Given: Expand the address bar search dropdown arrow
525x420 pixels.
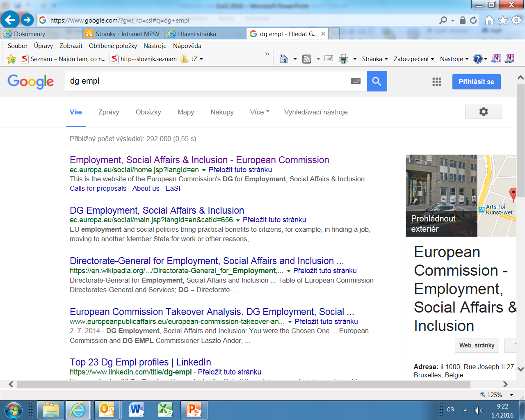Looking at the screenshot, I should (x=452, y=21).
